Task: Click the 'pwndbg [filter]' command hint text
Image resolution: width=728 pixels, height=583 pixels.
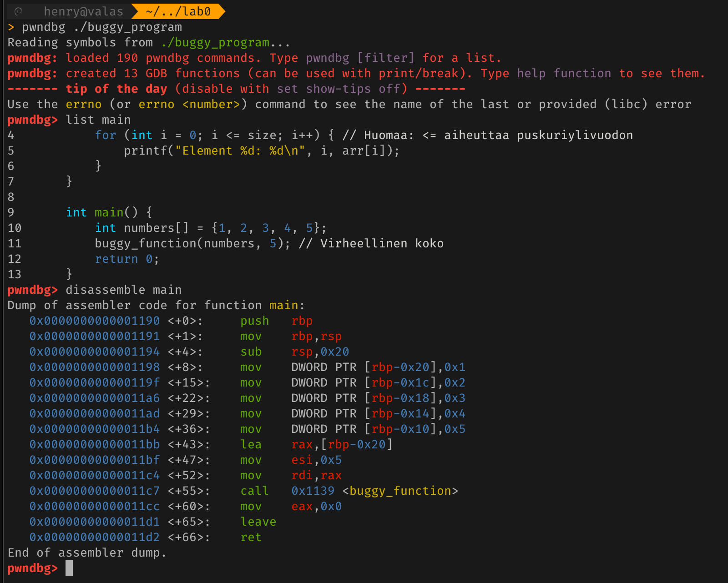Action: coord(360,58)
